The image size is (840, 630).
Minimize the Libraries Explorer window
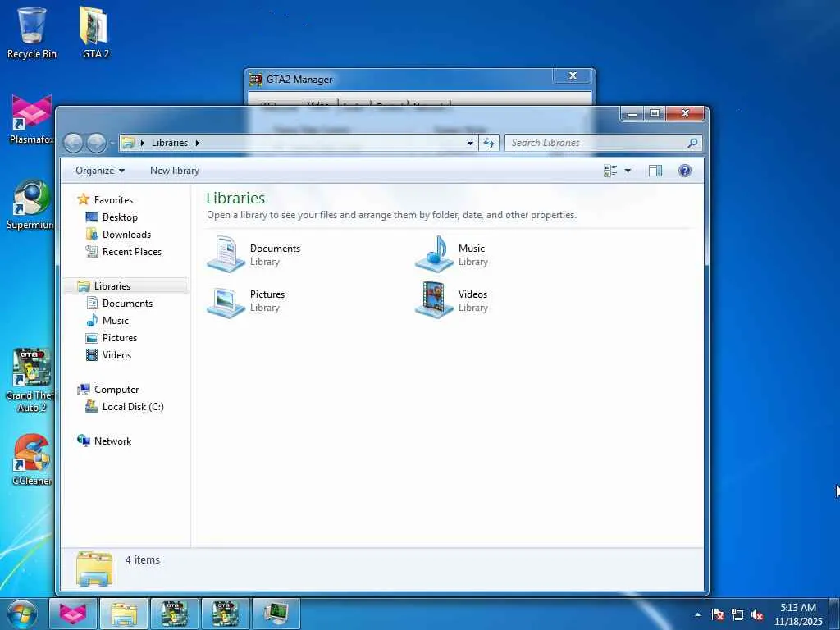632,113
